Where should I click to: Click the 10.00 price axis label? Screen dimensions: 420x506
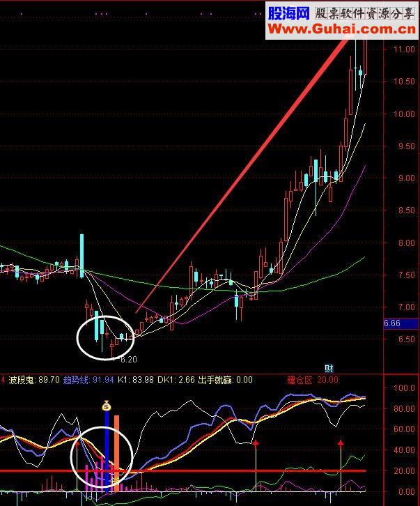click(403, 114)
